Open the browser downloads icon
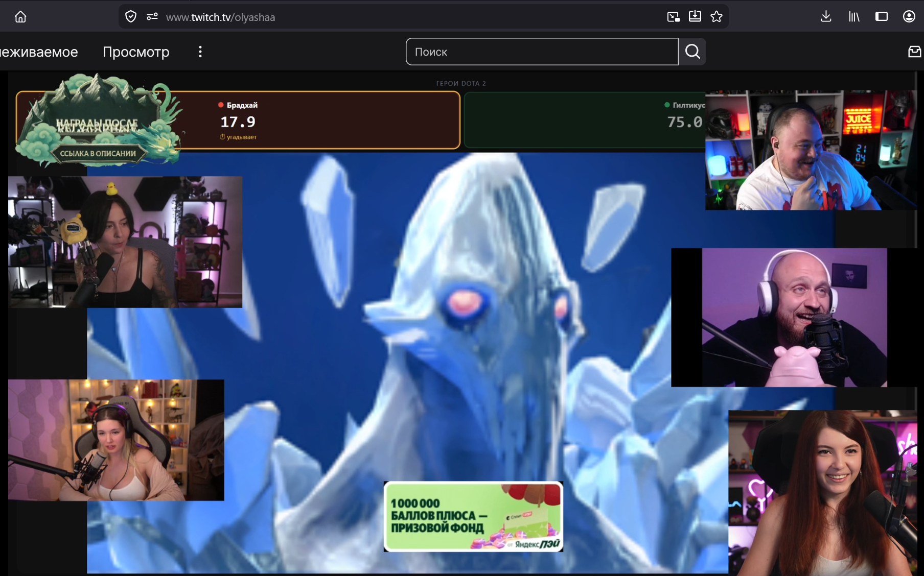The height and width of the screenshot is (576, 924). tap(826, 17)
